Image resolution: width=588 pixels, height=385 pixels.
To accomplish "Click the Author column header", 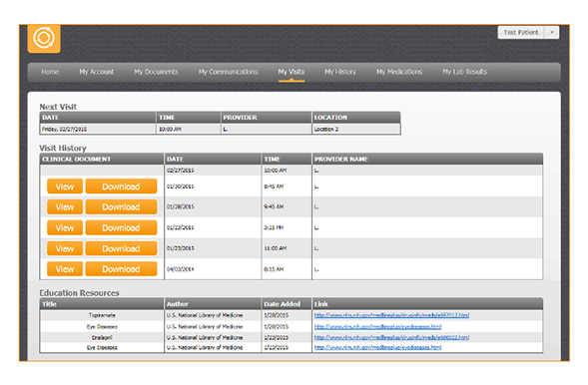I will pyautogui.click(x=213, y=304).
